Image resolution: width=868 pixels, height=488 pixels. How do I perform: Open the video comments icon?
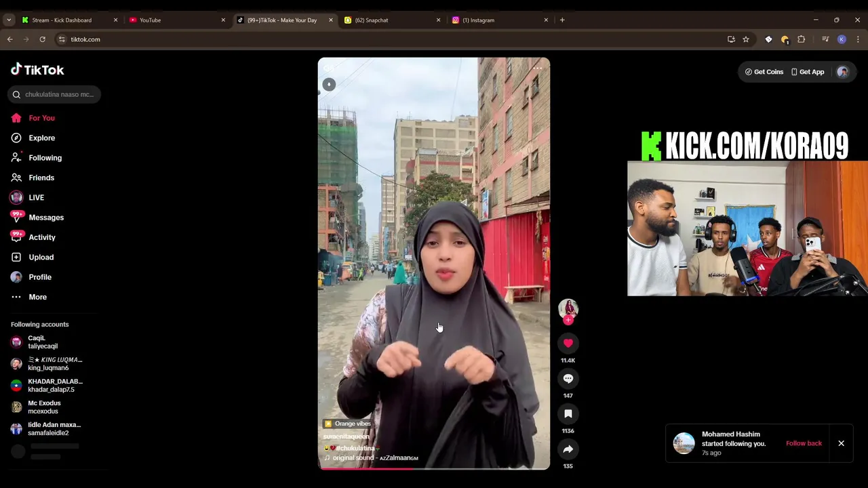click(x=568, y=378)
